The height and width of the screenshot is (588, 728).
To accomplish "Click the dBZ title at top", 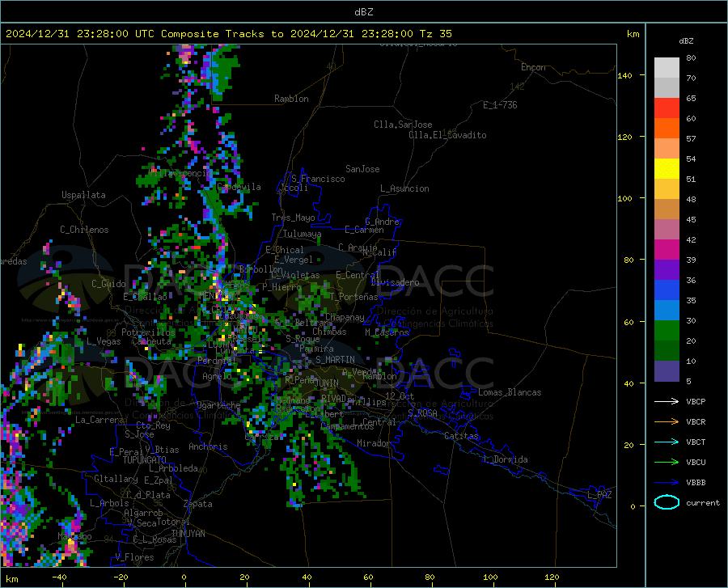I will click(363, 12).
